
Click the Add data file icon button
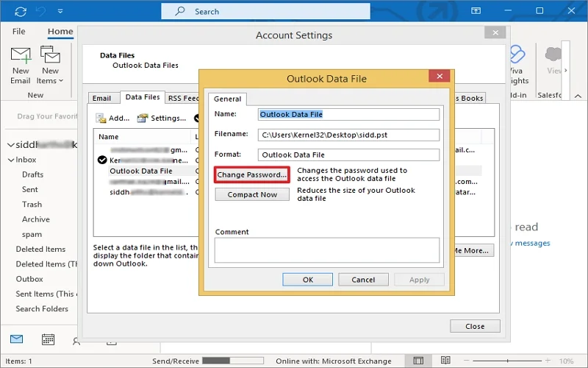pyautogui.click(x=112, y=118)
